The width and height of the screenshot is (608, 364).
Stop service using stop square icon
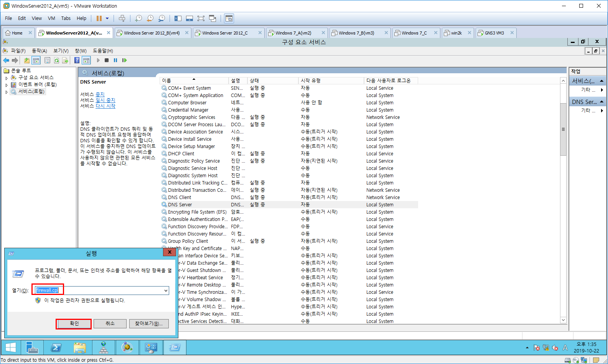click(107, 60)
